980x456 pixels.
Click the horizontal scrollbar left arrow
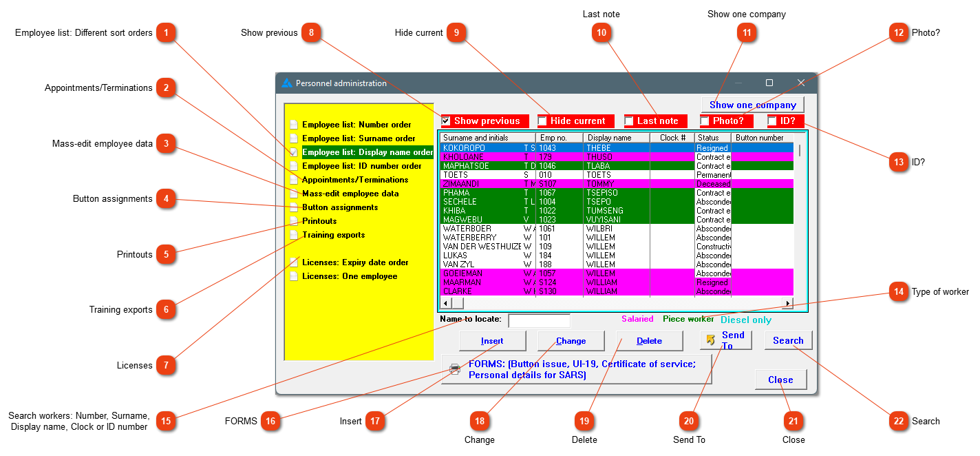pyautogui.click(x=445, y=303)
